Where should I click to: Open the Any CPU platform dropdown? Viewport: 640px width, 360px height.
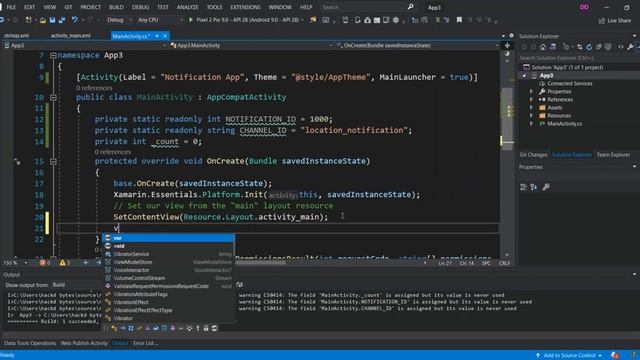click(x=160, y=20)
